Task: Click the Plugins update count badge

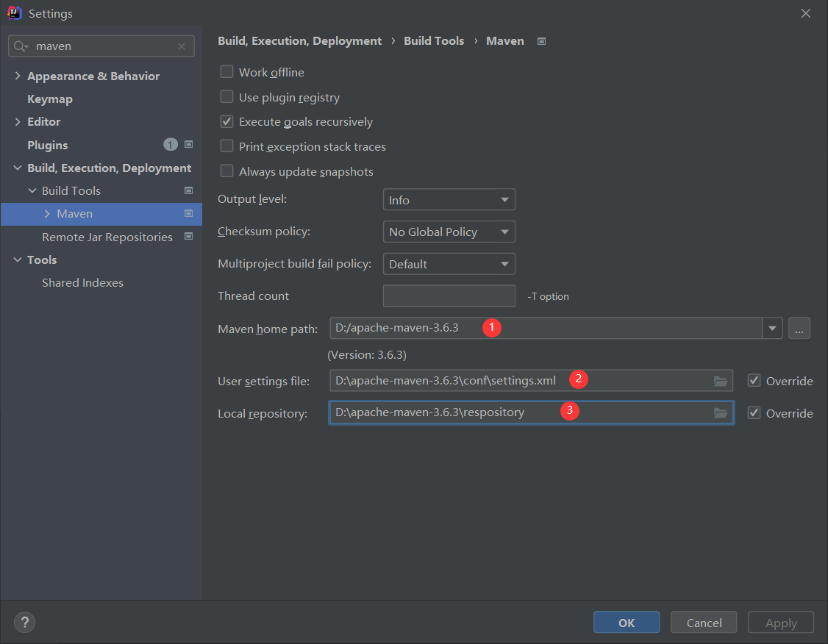Action: tap(171, 144)
